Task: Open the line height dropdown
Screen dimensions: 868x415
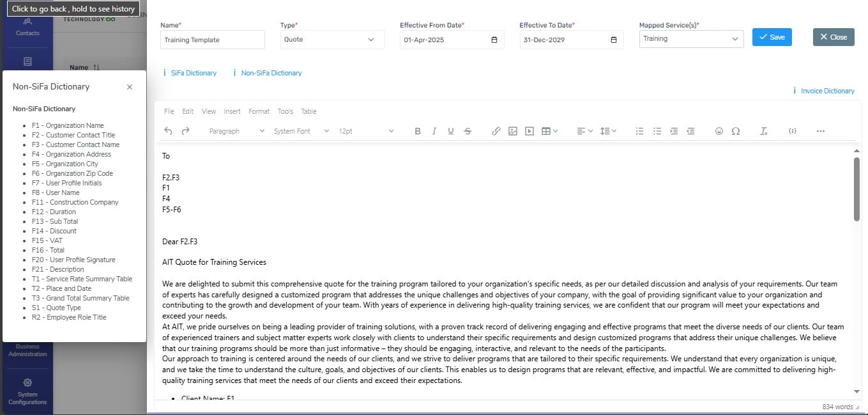Action: point(609,131)
